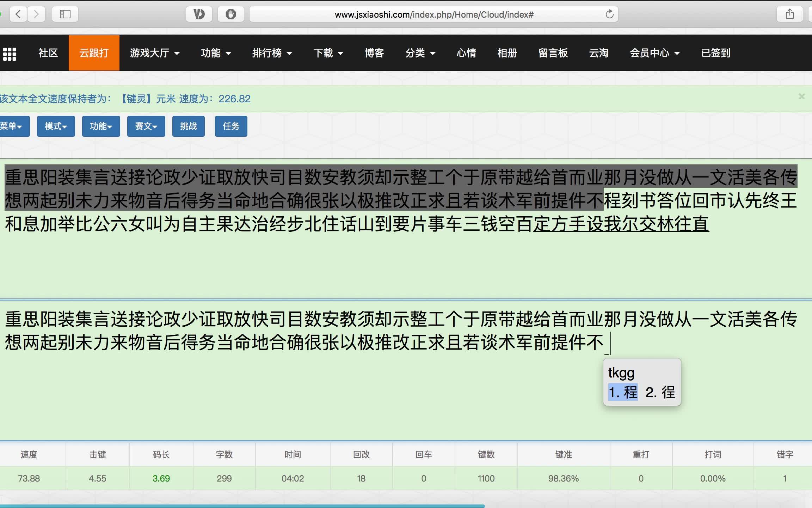Click the accuracy value 98.36%
Viewport: 812px width, 508px height.
(x=564, y=478)
